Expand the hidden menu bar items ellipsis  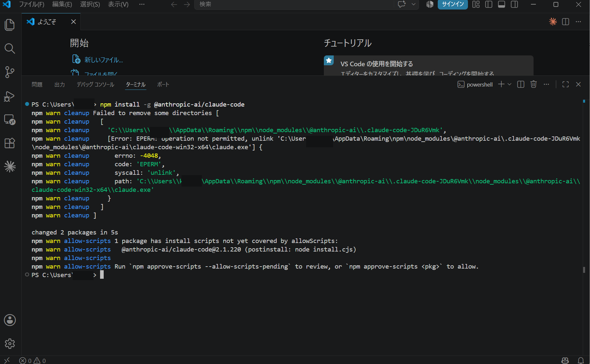coord(142,4)
